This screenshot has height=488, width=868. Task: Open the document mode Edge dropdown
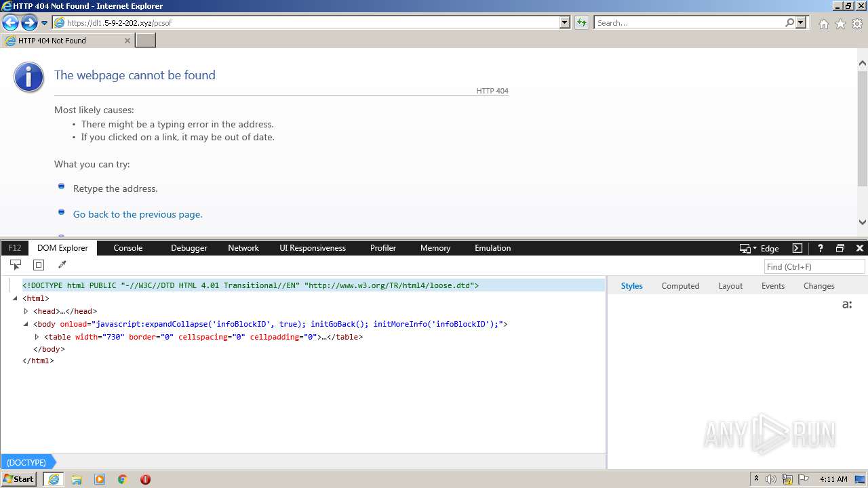[x=759, y=248]
